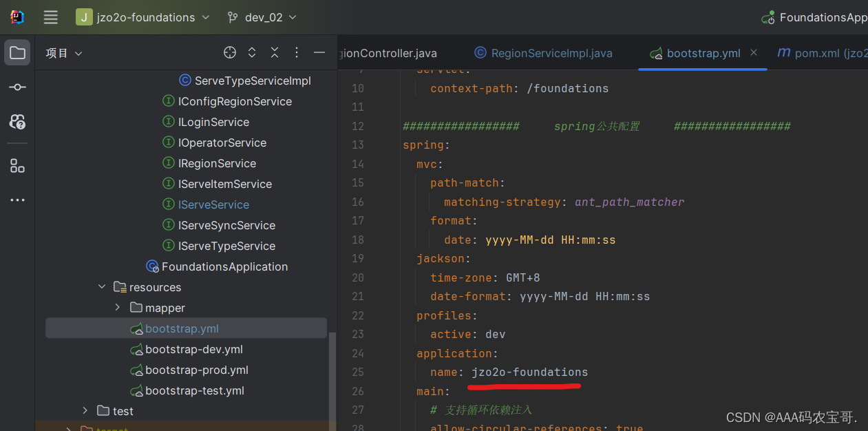Click the test folder icon
This screenshot has width=868, height=431.
click(103, 411)
